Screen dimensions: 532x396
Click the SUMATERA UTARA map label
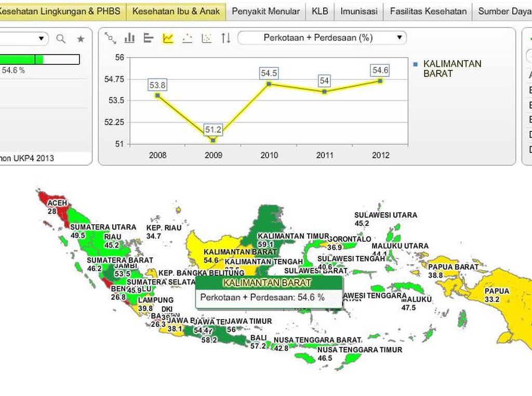[x=103, y=227]
